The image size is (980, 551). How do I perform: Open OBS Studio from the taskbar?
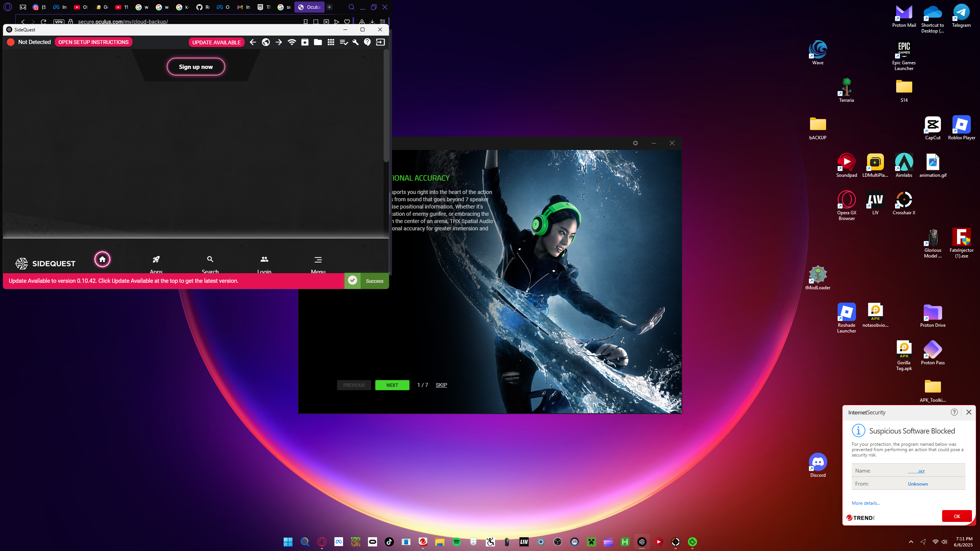[x=557, y=542]
